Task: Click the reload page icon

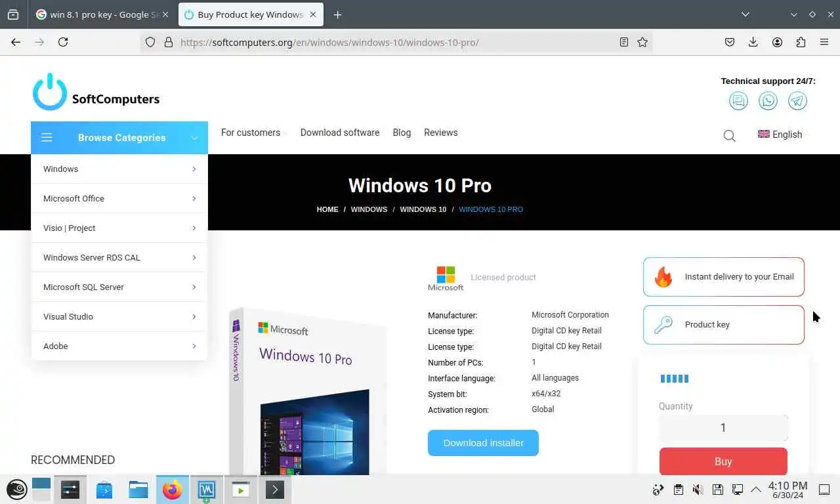Action: click(63, 42)
